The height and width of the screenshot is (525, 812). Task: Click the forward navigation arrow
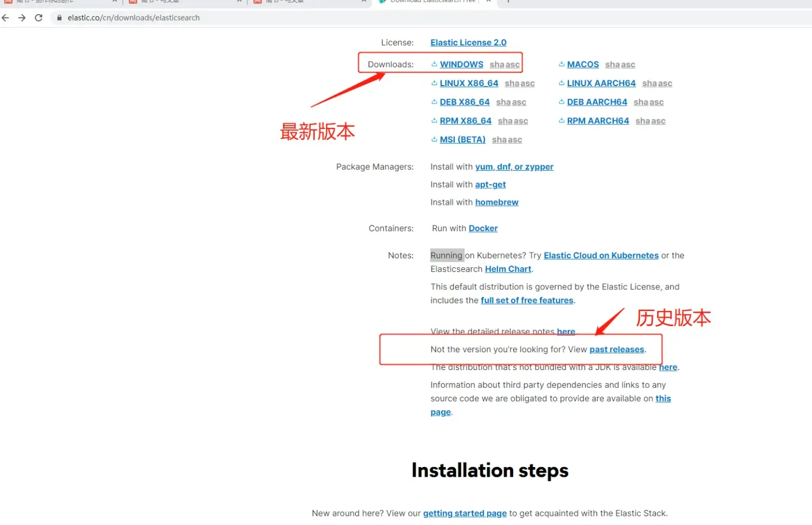click(x=22, y=17)
